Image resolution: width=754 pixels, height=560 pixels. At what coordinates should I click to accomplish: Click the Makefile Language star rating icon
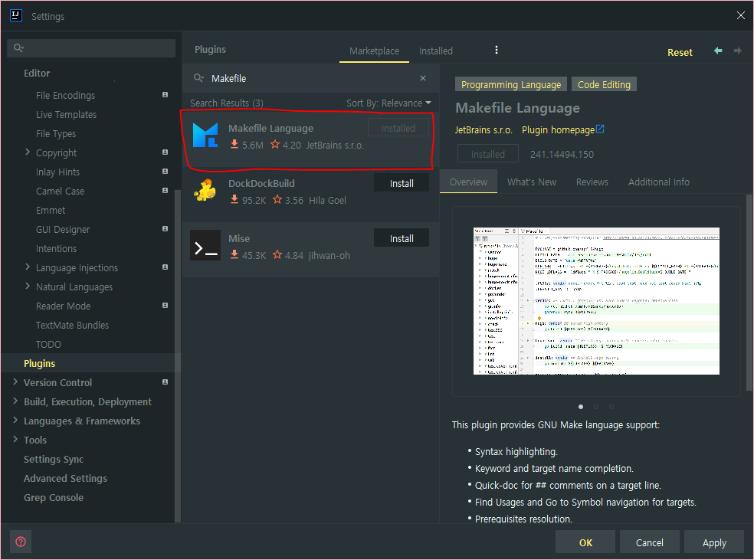(x=275, y=144)
